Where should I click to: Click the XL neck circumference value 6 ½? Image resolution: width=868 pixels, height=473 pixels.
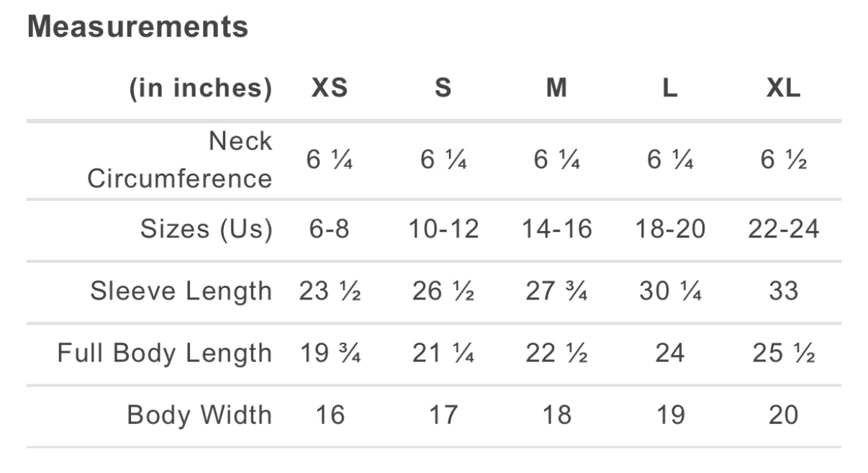point(783,160)
